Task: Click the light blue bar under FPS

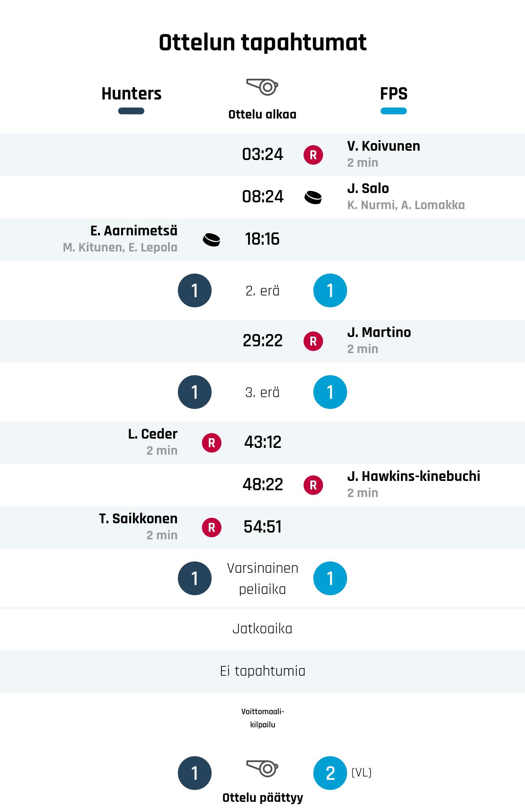Action: pos(394,111)
